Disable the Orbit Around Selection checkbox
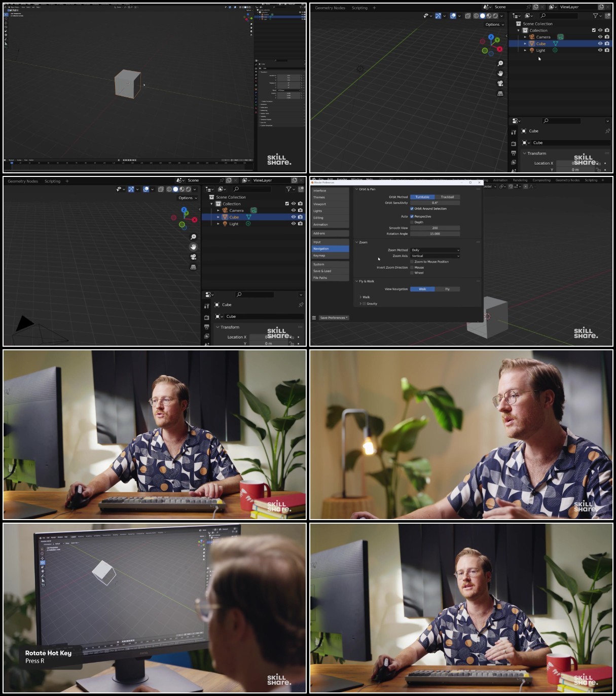616x696 pixels. (x=412, y=208)
